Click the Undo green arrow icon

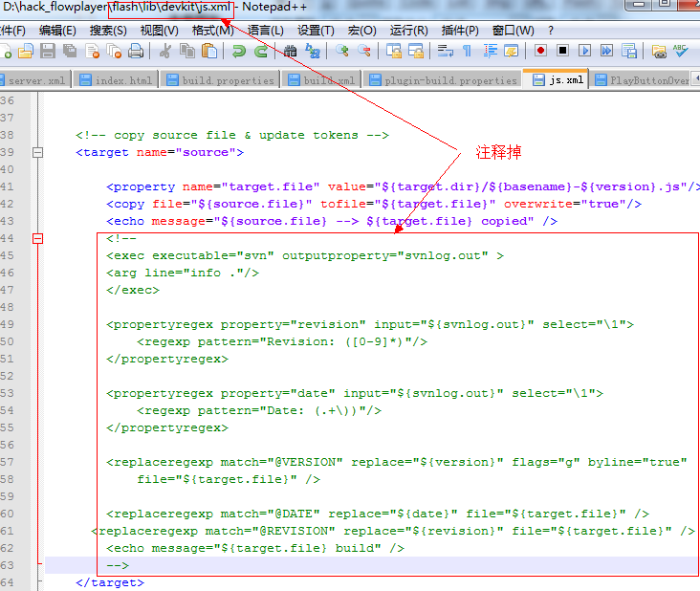tap(239, 51)
